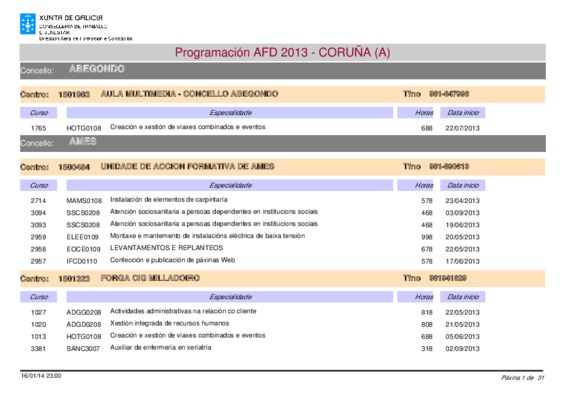Image resolution: width=566 pixels, height=400 pixels.
Task: Click the AMES concello header
Action: (x=283, y=143)
